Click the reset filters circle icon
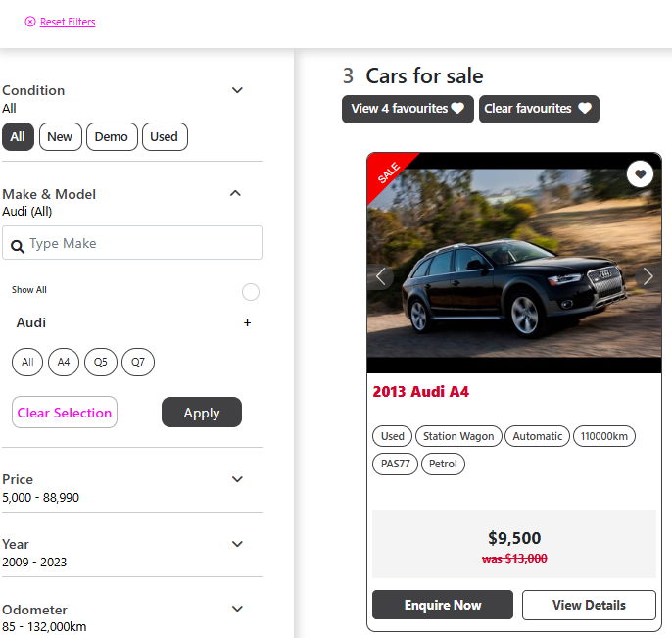 click(x=30, y=22)
